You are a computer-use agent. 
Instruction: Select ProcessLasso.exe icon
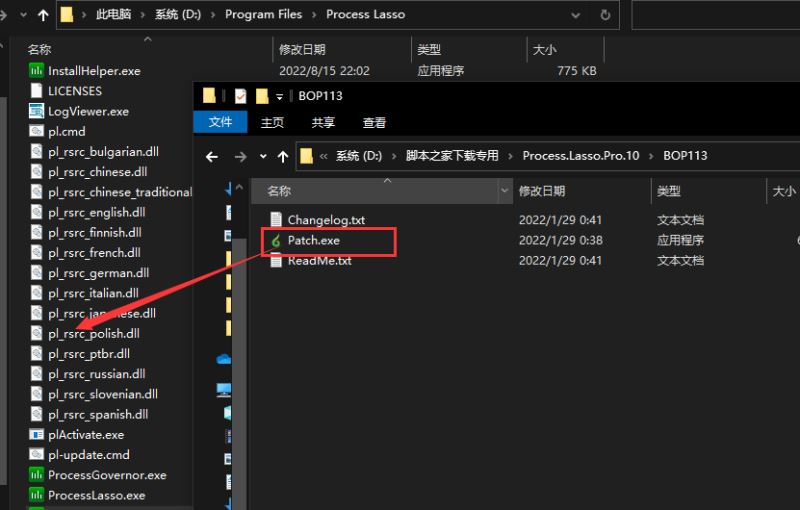click(x=36, y=495)
